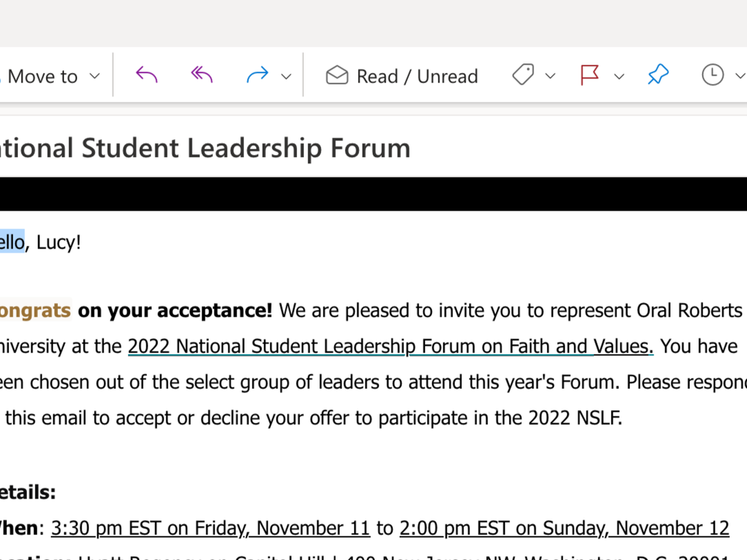Click the Snooze clock icon
The width and height of the screenshot is (747, 560).
713,76
